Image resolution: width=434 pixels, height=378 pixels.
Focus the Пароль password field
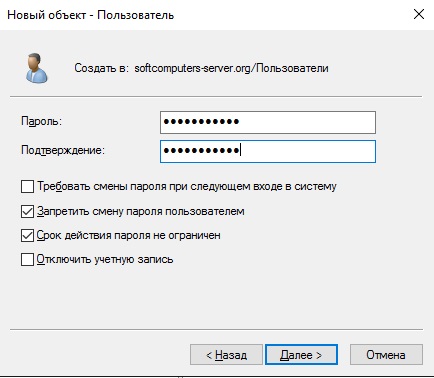268,122
